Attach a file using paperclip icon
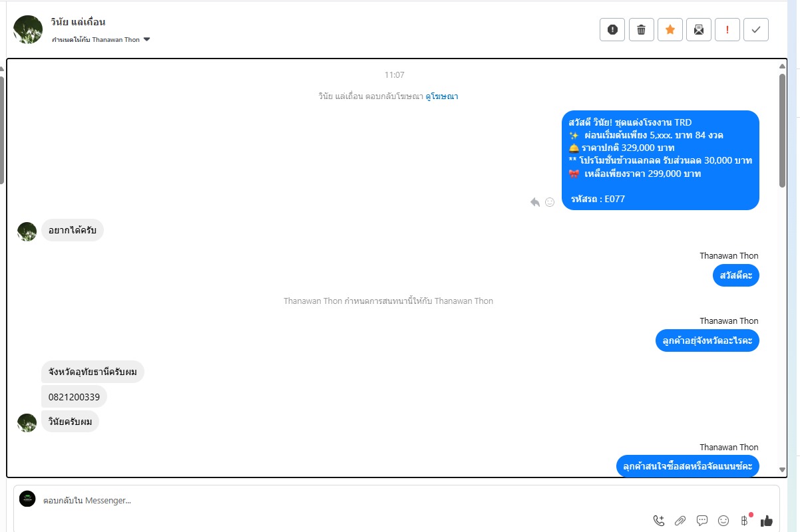The height and width of the screenshot is (532, 800). point(680,521)
